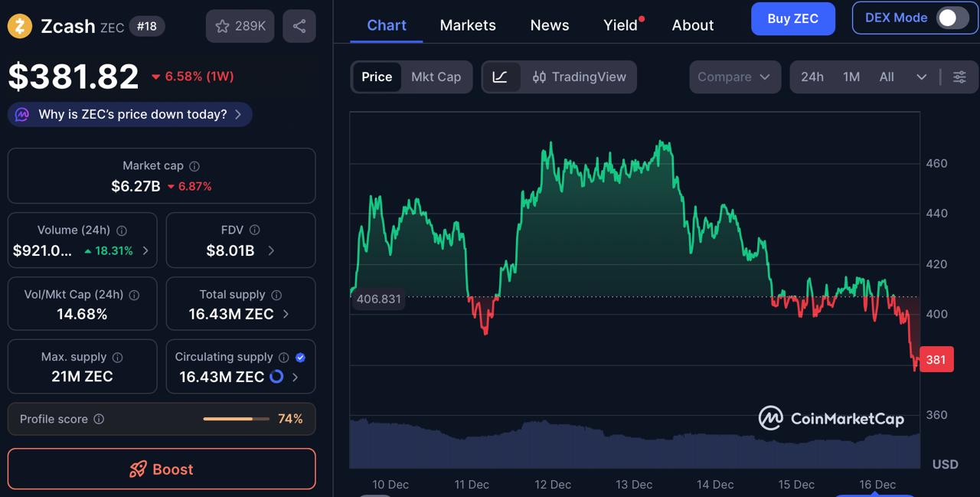The image size is (980, 497).
Task: Click the Profile score progress bar
Action: click(x=236, y=419)
